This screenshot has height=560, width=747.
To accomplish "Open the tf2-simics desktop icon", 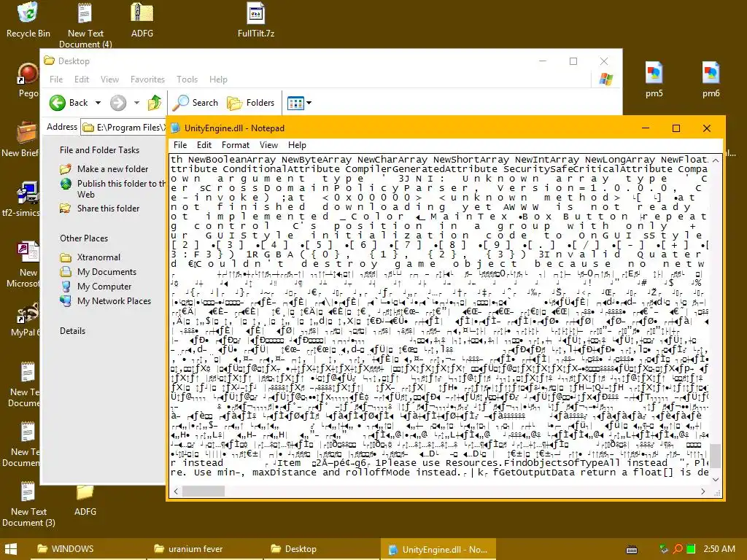I will point(20,199).
